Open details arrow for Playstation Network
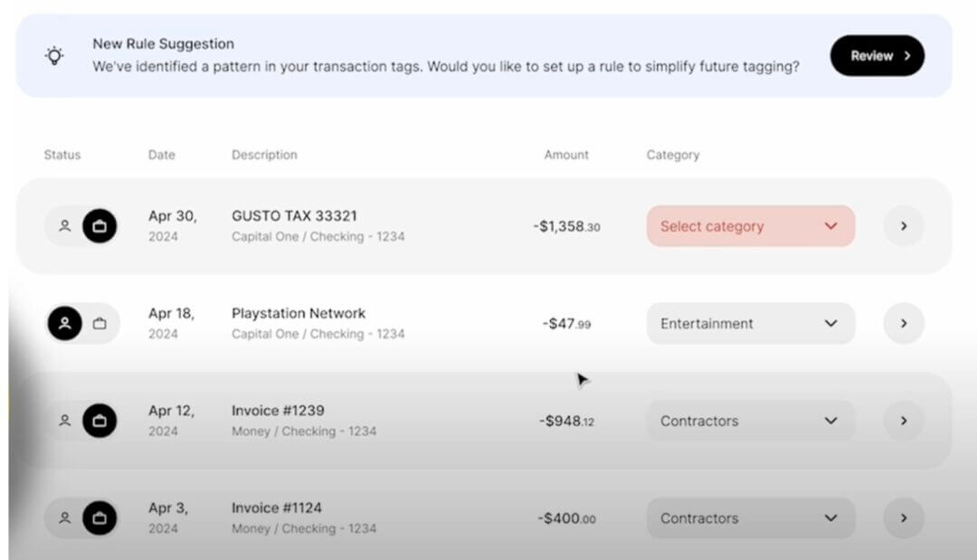 point(903,323)
